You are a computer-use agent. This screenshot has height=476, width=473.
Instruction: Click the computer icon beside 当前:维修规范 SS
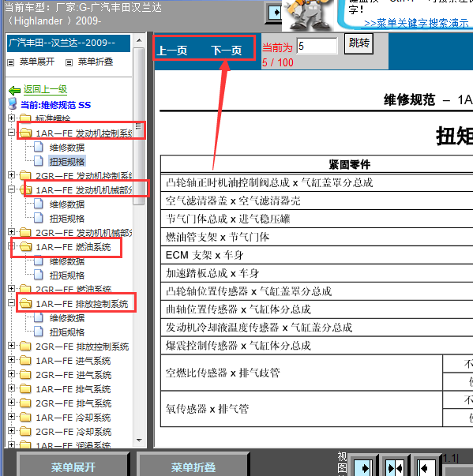[13, 104]
